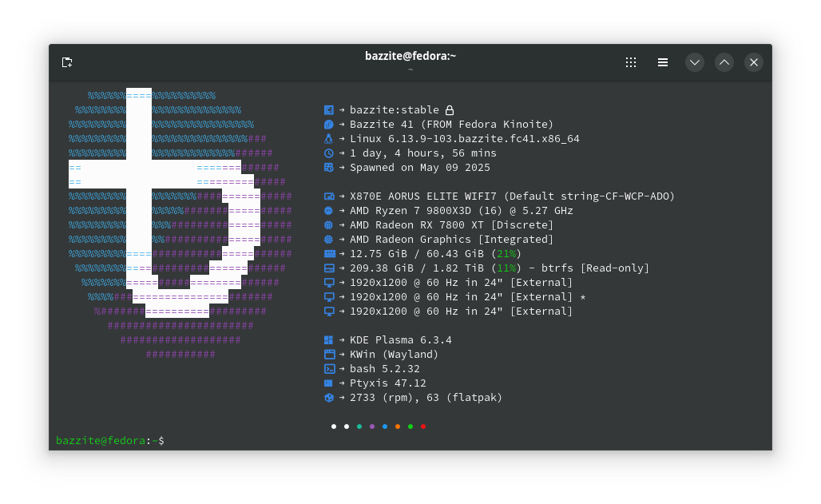The width and height of the screenshot is (821, 504).
Task: Click the green 11% disk usage value
Action: coord(506,268)
